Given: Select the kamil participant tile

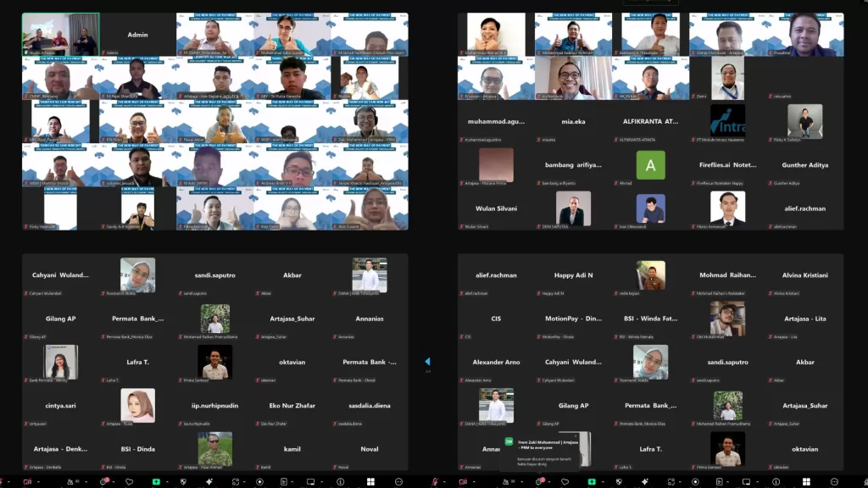Looking at the screenshot, I should 292,449.
